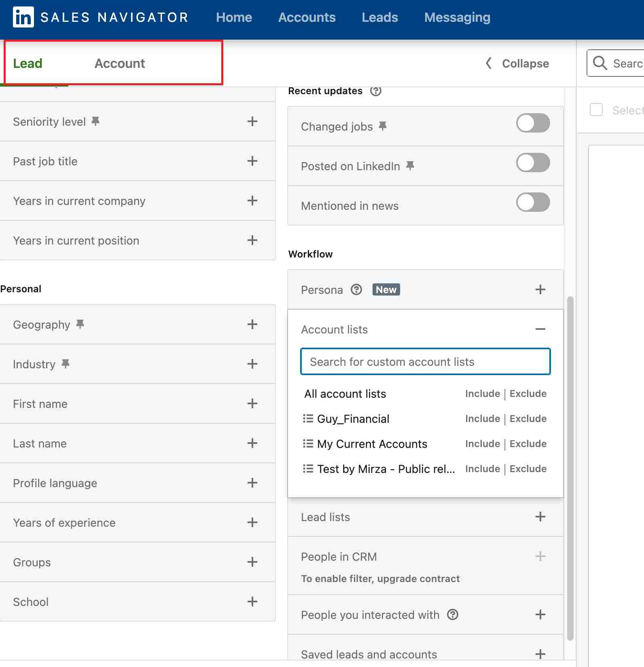
Task: Expand the Seniority level filter
Action: 252,121
